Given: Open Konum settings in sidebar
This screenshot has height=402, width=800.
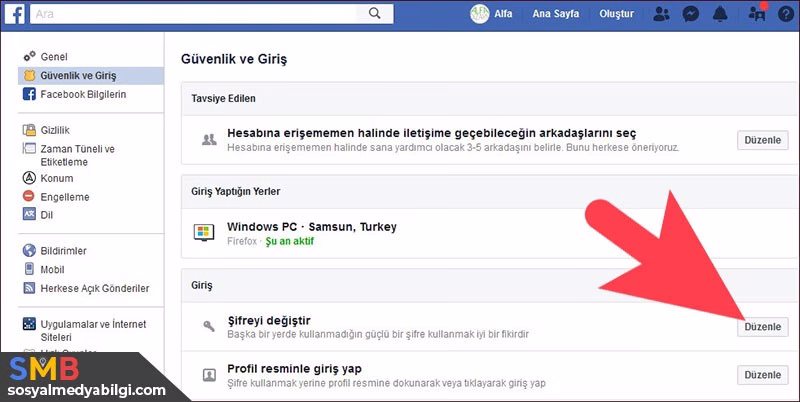Looking at the screenshot, I should (57, 178).
